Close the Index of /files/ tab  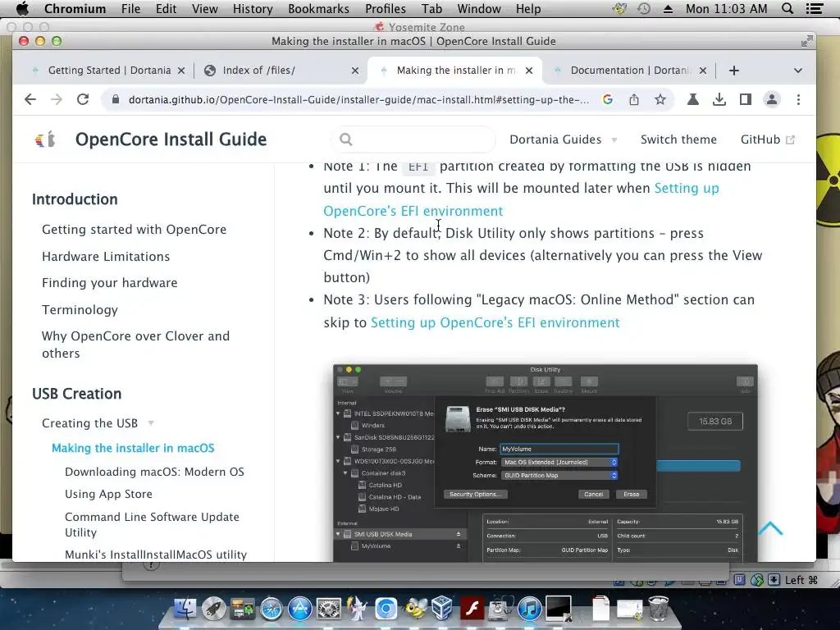[354, 71]
